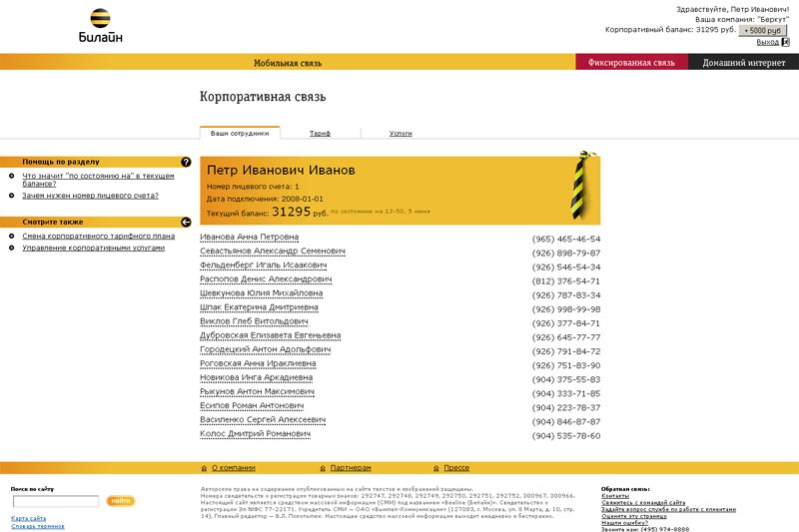Click the Корпоративная связь page title

(x=263, y=96)
